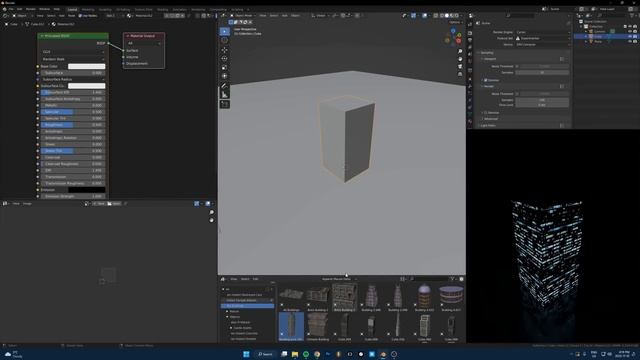Select the Scale tool in viewport toolbar
Viewport: 640px width, 360px height.
point(224,67)
